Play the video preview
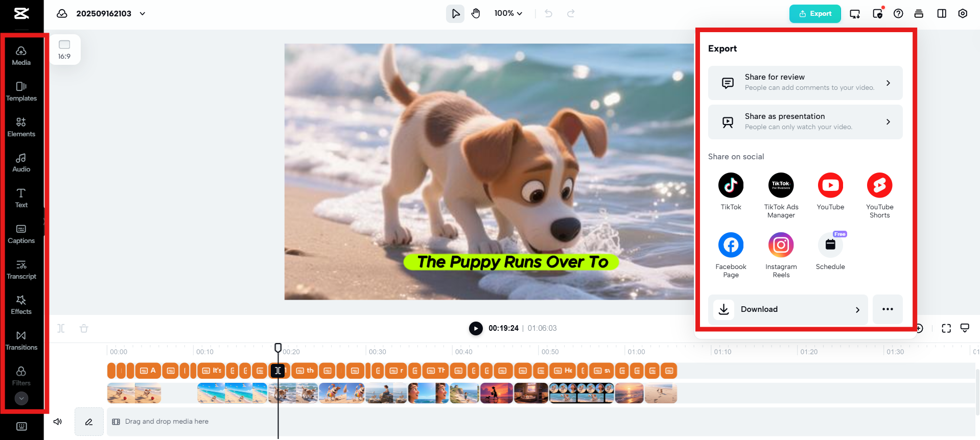This screenshot has width=980, height=440. (x=476, y=328)
